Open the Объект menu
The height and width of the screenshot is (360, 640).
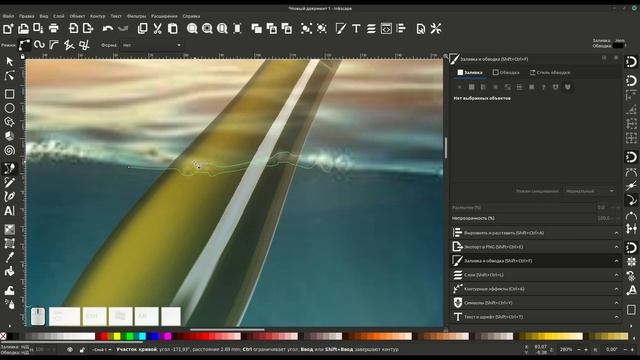tap(77, 16)
